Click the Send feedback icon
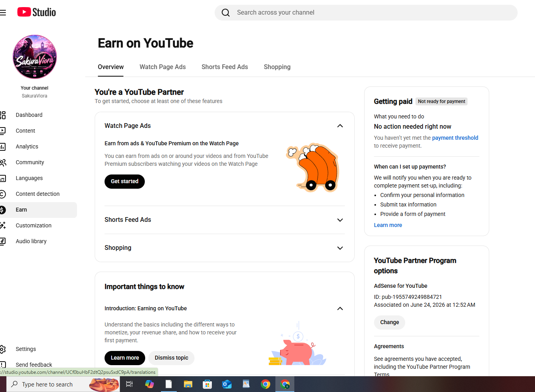Screen dimensions: 535x392 tap(3, 365)
